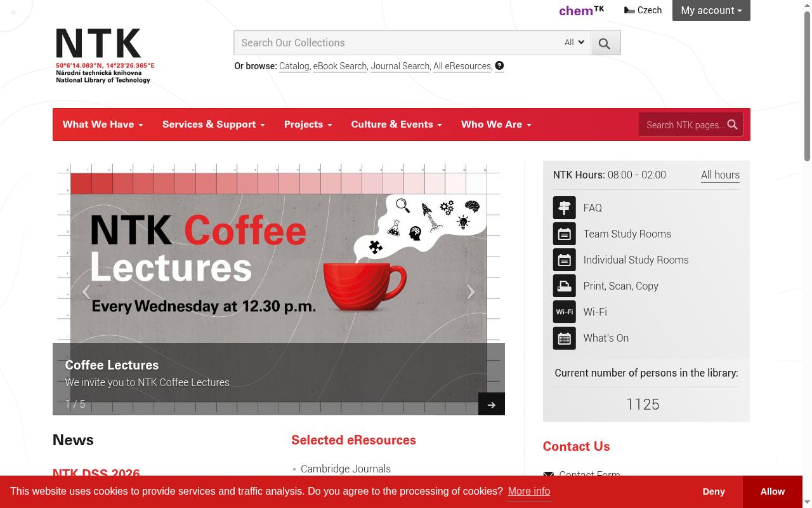The width and height of the screenshot is (812, 508).
Task: Click the Team Study Rooms calendar icon
Action: coord(564,234)
